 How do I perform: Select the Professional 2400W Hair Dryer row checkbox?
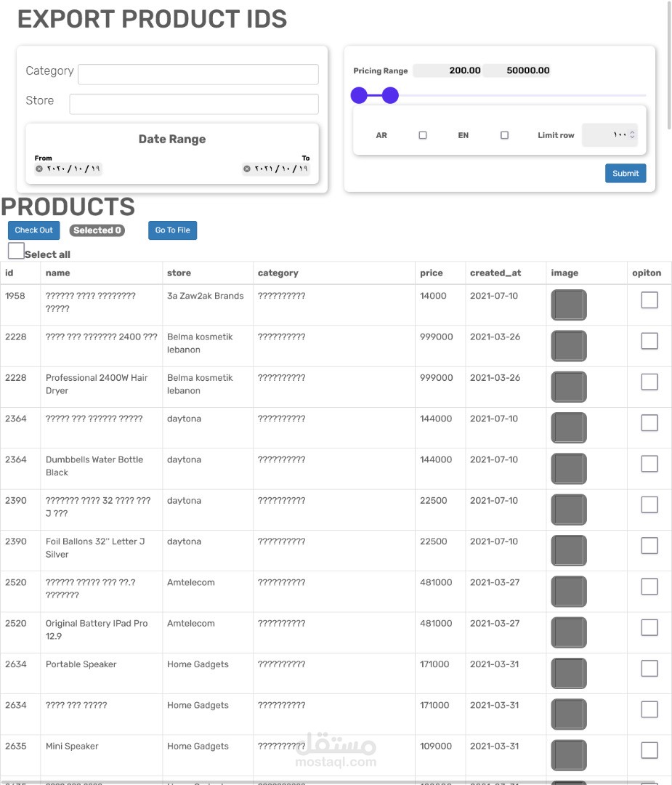pyautogui.click(x=649, y=382)
